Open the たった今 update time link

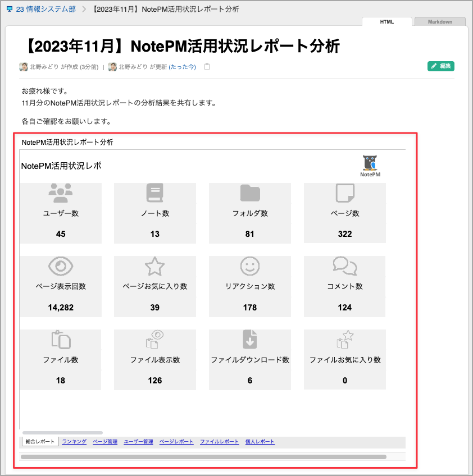pyautogui.click(x=182, y=67)
